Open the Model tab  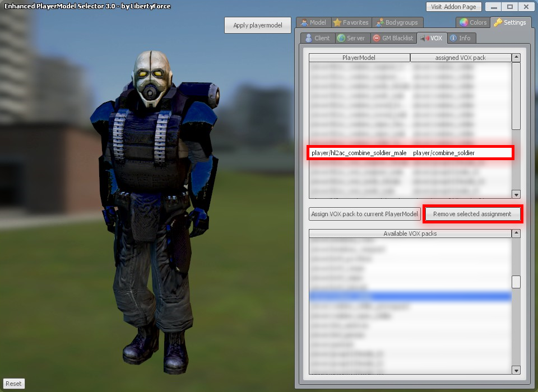314,22
